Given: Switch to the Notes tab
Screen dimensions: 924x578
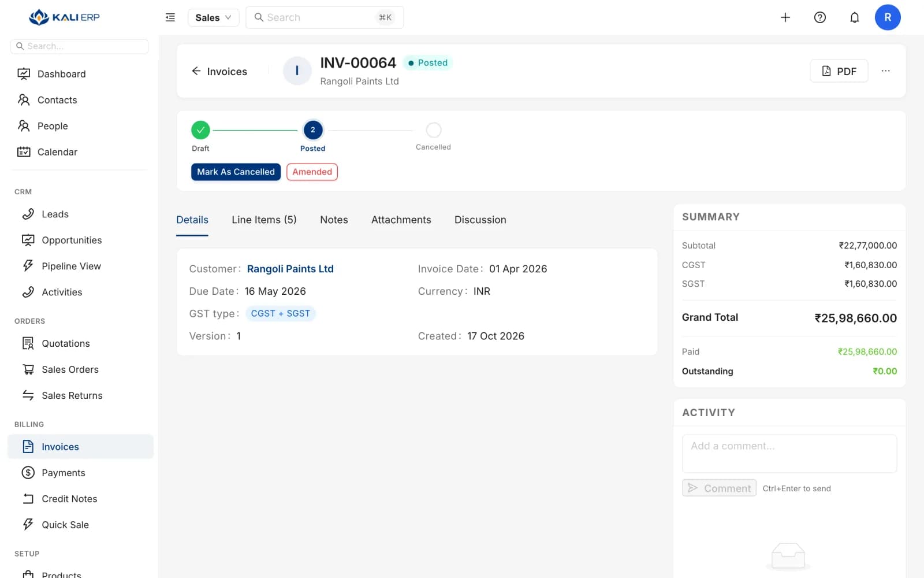Looking at the screenshot, I should (x=334, y=220).
